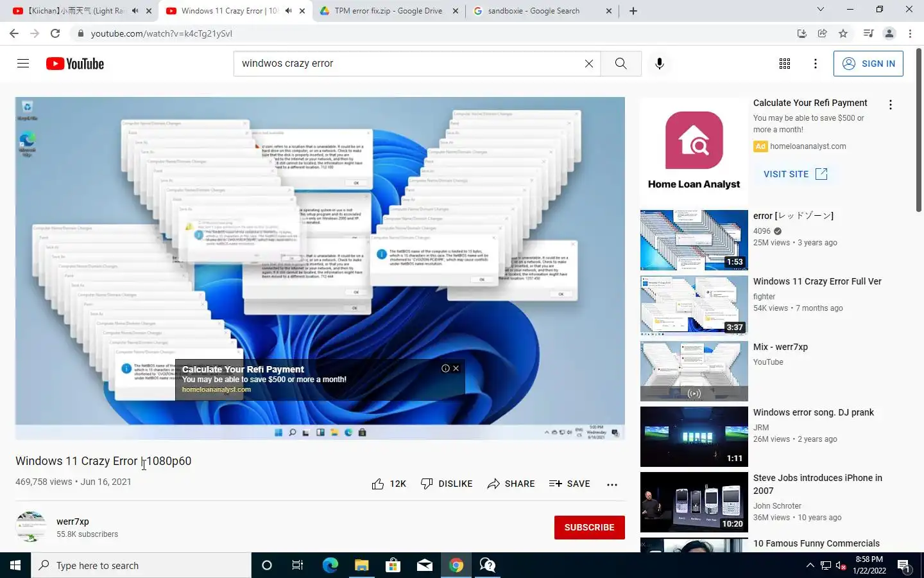Share this video
The image size is (924, 578).
point(511,484)
